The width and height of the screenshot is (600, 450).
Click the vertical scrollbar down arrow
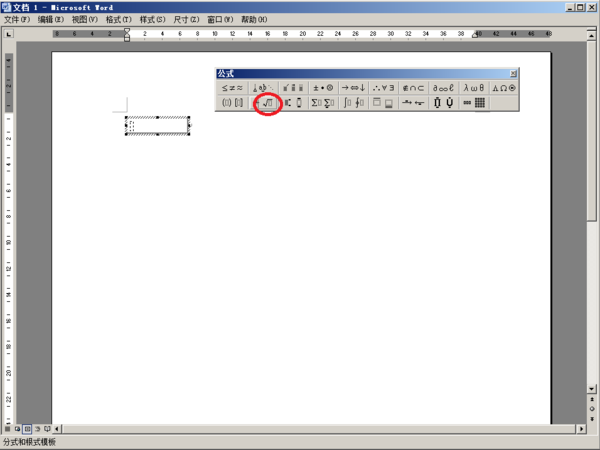(x=592, y=389)
